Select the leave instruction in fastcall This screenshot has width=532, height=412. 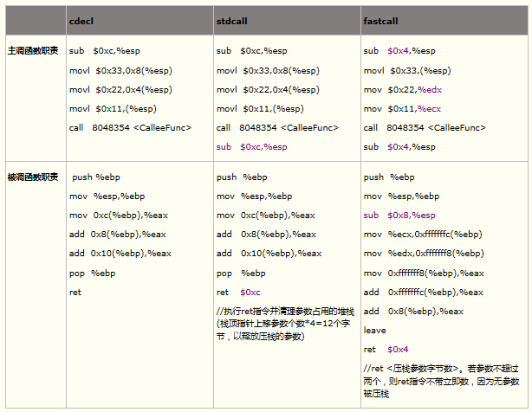tap(375, 331)
